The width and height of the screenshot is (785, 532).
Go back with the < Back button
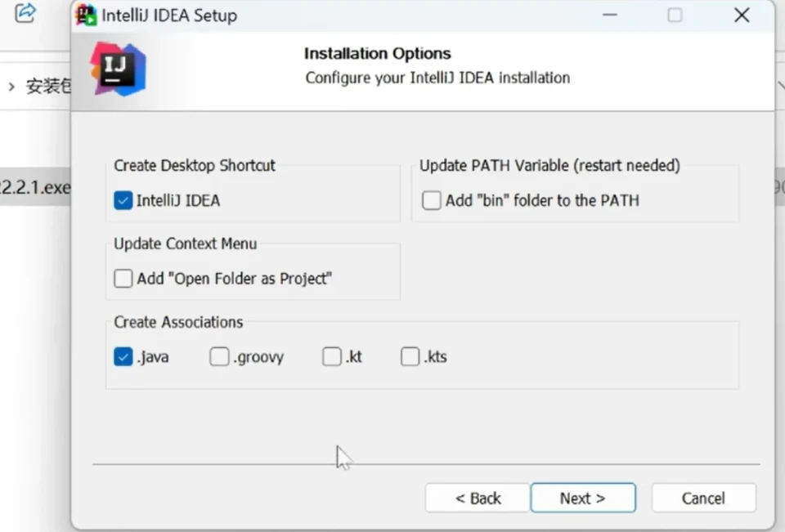pyautogui.click(x=478, y=498)
